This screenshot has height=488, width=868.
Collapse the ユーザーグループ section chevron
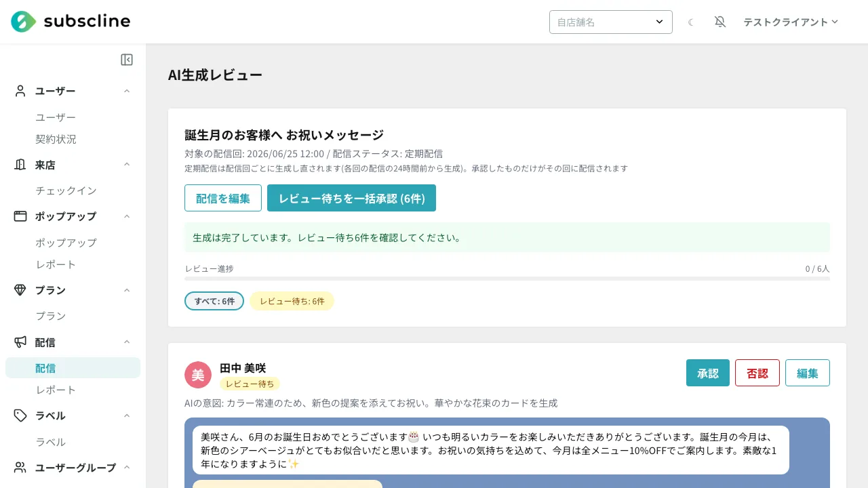point(127,467)
